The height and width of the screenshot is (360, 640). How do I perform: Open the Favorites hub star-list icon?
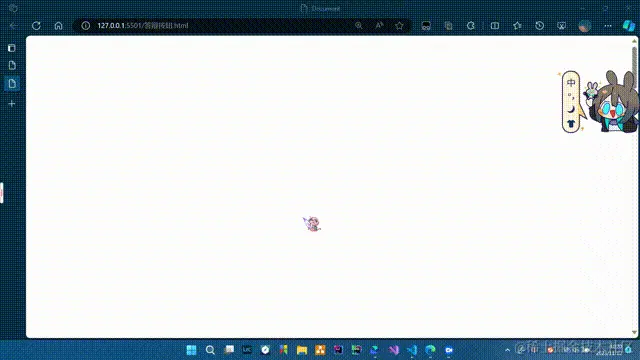click(x=517, y=26)
